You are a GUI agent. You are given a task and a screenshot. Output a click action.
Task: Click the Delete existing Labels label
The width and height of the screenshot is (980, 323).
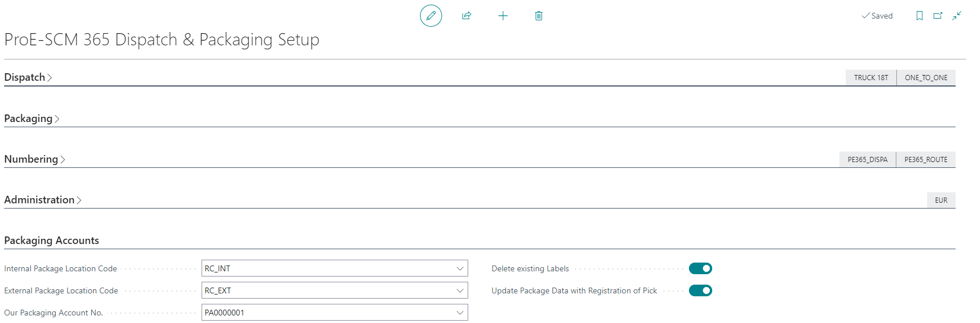(530, 268)
